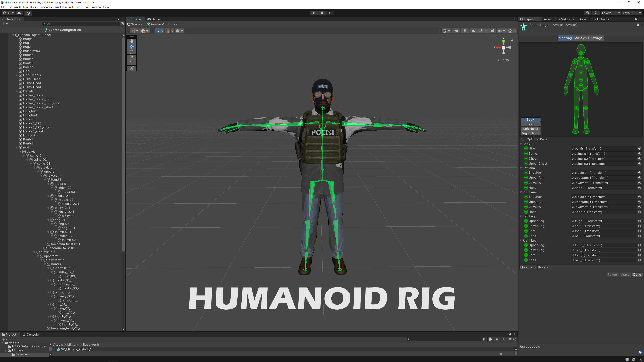Select the Scale tool

tap(131, 57)
